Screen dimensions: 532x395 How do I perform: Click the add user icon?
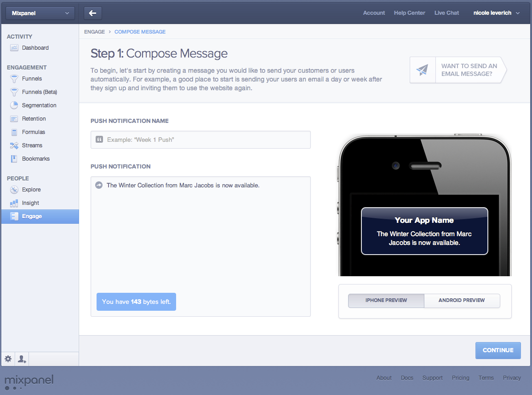(22, 359)
